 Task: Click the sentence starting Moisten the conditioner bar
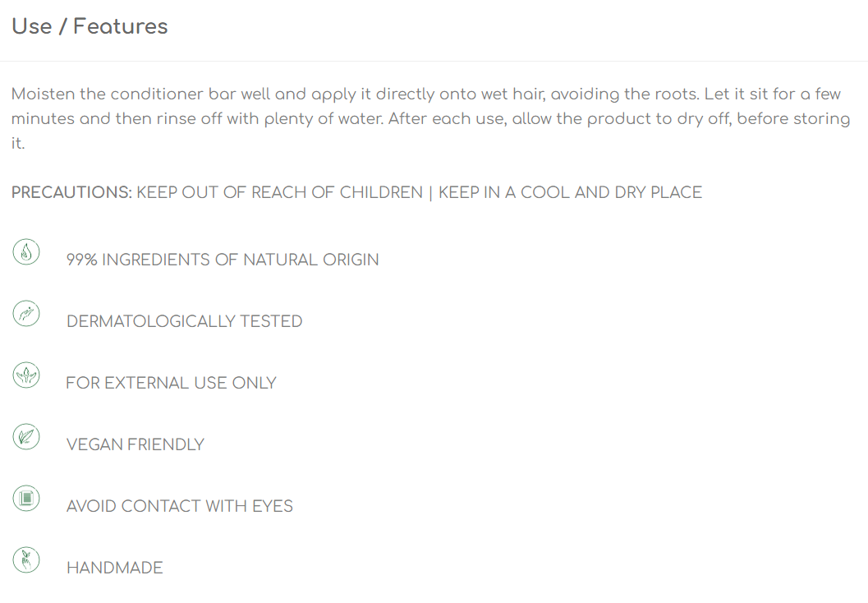[356, 94]
